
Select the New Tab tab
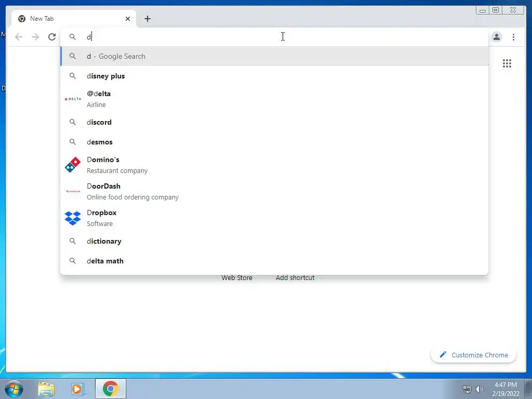point(74,19)
